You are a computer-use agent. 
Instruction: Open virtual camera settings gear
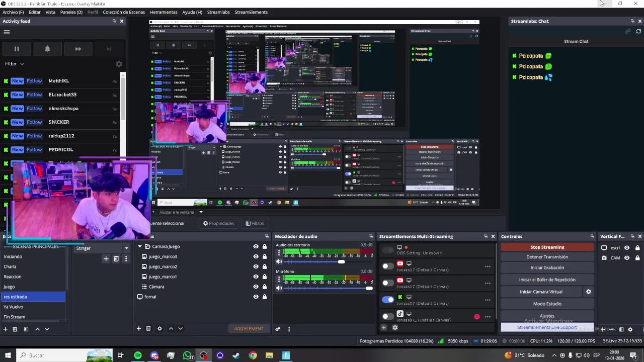point(588,292)
